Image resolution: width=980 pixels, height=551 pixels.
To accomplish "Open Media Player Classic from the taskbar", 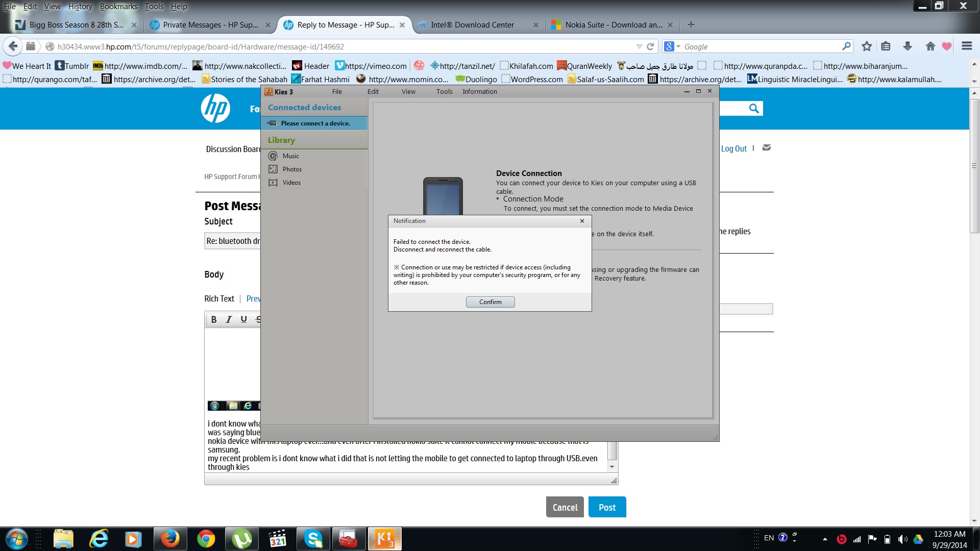I will coord(277,539).
